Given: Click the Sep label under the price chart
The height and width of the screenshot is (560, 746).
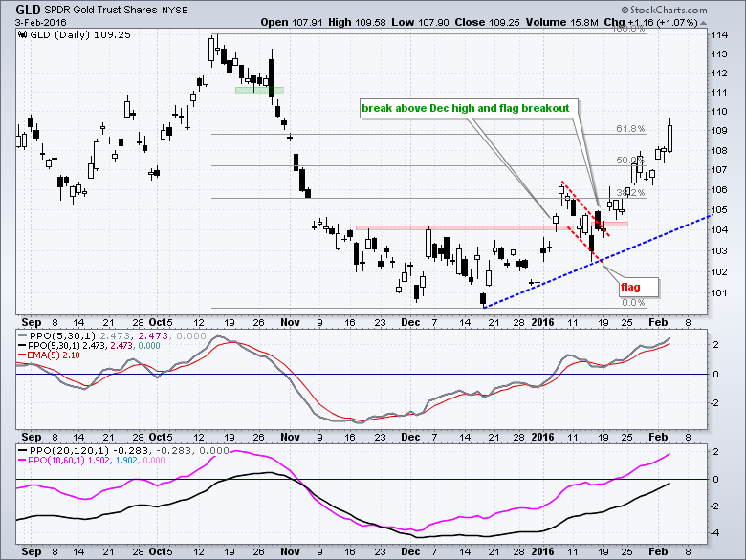Looking at the screenshot, I should tap(32, 322).
